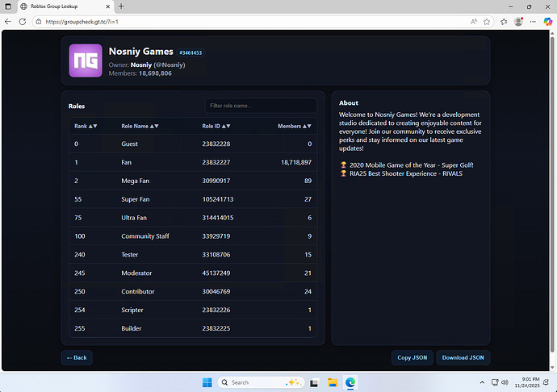Show hidden system tray icons

click(482, 382)
